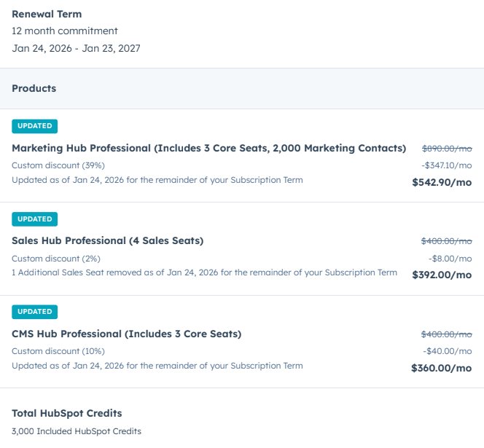Click the struck-through $400.00/mo CMS Hub price
This screenshot has width=484, height=448.
(x=447, y=334)
